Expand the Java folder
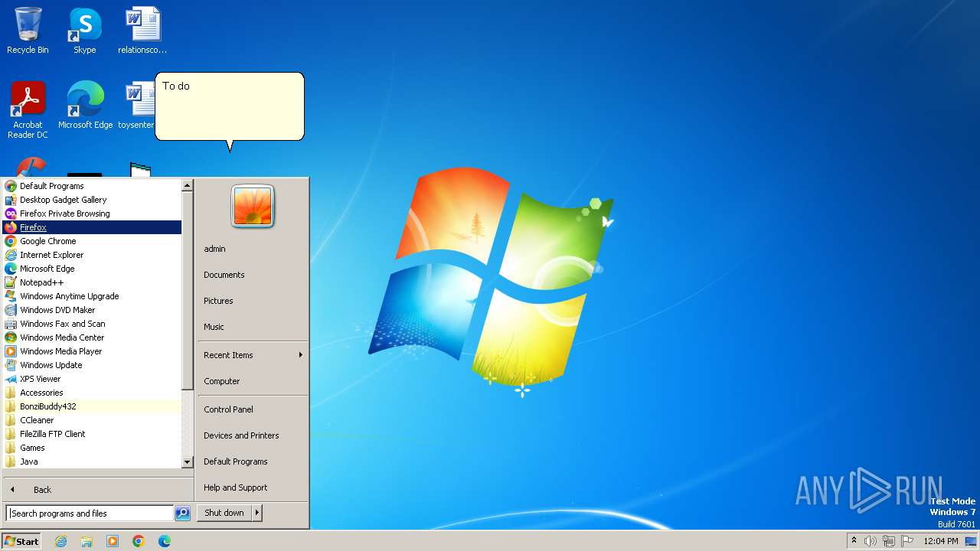 tap(92, 461)
